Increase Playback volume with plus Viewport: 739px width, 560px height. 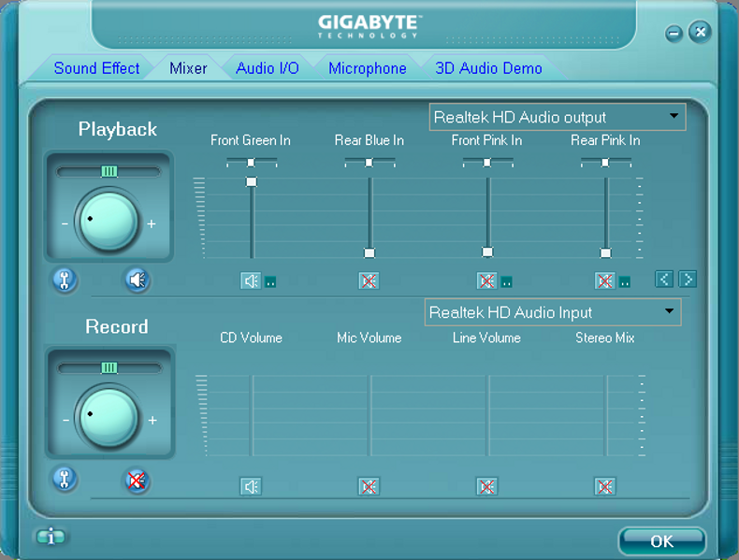pos(152,223)
